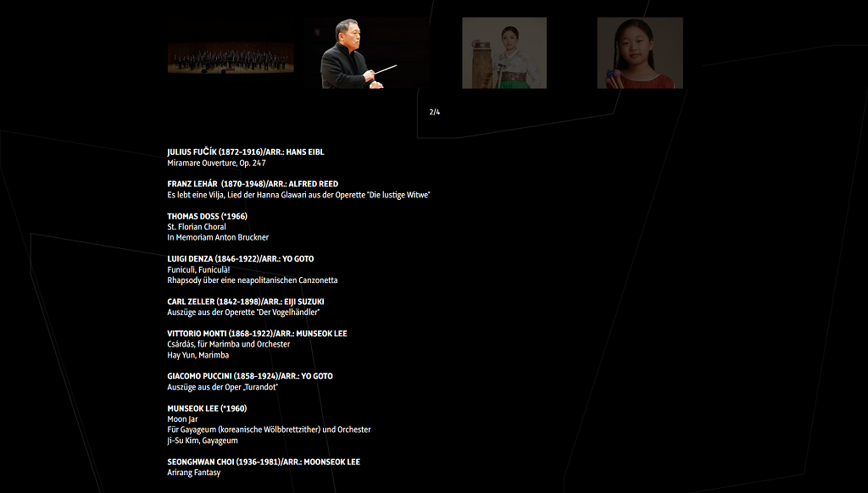Click the Für Gayageum und Orchester description
868x493 pixels.
pyautogui.click(x=269, y=430)
